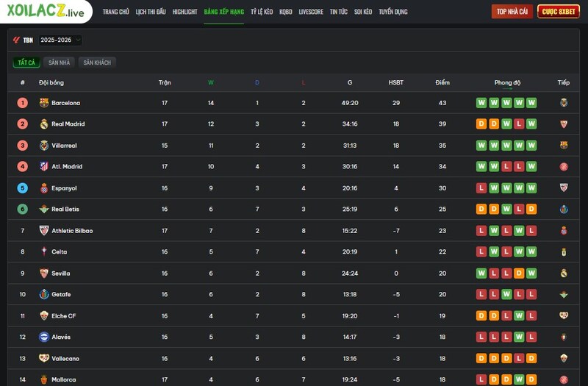Click the Barcelona club crest icon
The image size is (588, 386).
point(44,103)
